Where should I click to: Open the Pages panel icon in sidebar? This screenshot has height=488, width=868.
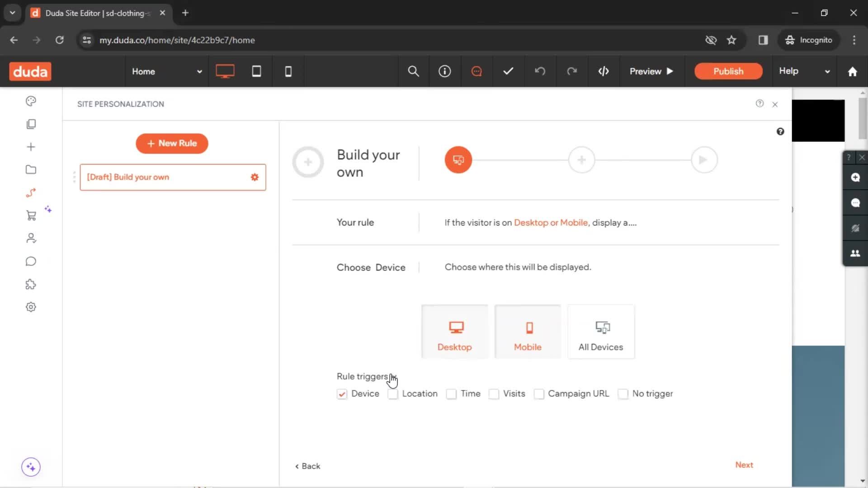tap(31, 124)
